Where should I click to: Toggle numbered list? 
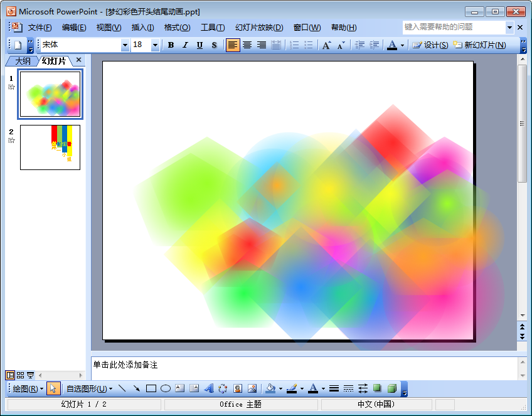(x=294, y=45)
